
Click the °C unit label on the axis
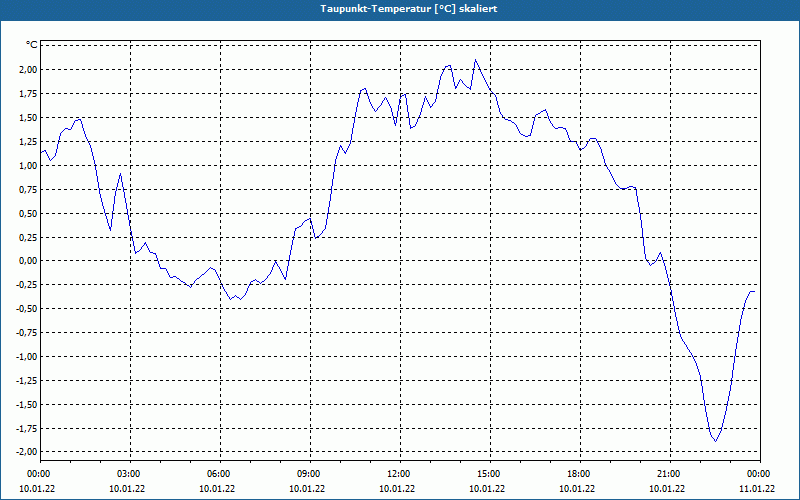(x=32, y=45)
